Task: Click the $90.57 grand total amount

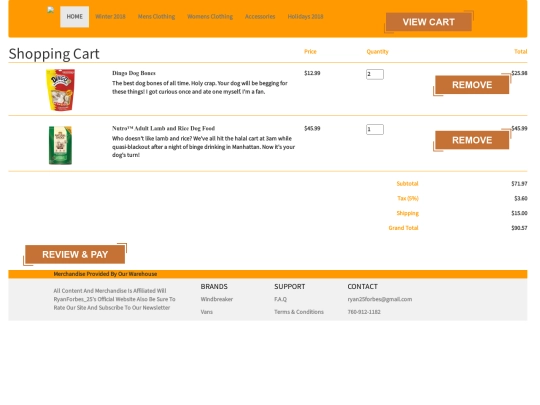Action: coord(519,228)
